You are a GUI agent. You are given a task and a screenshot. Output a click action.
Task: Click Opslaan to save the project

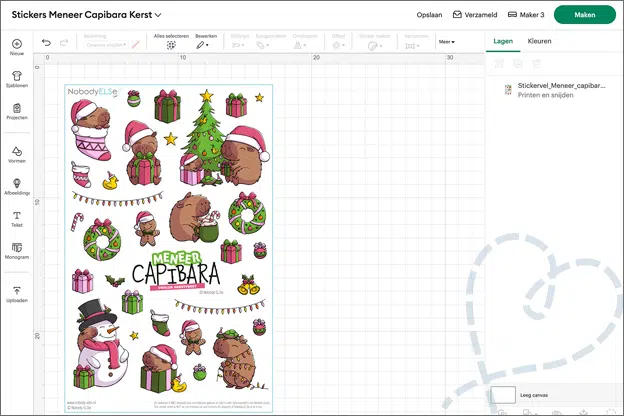[429, 15]
